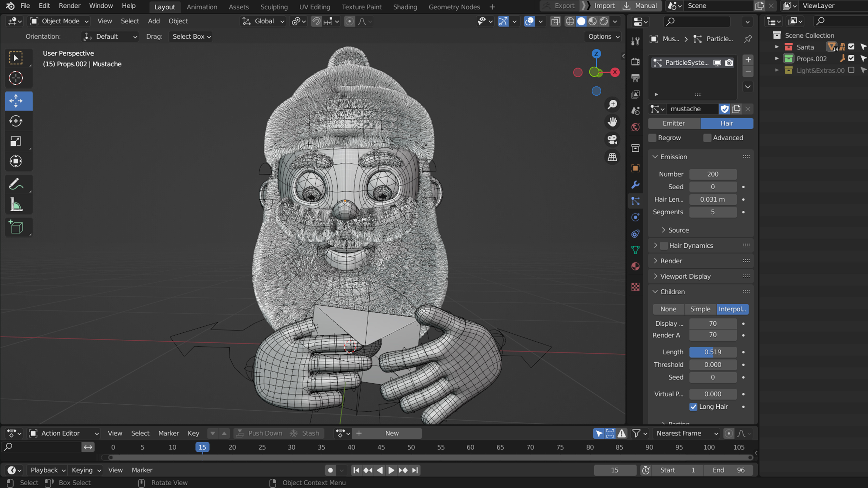The height and width of the screenshot is (488, 868).
Task: Select Wireframe viewport shading
Action: point(570,22)
